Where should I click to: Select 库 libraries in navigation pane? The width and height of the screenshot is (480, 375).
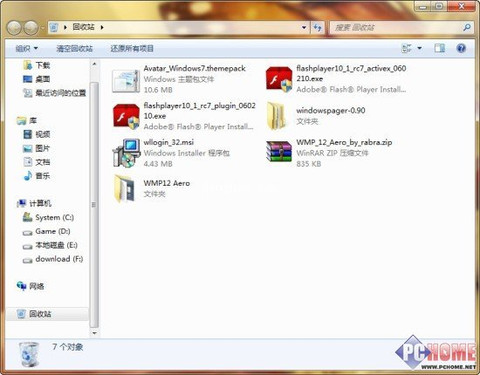pos(27,120)
